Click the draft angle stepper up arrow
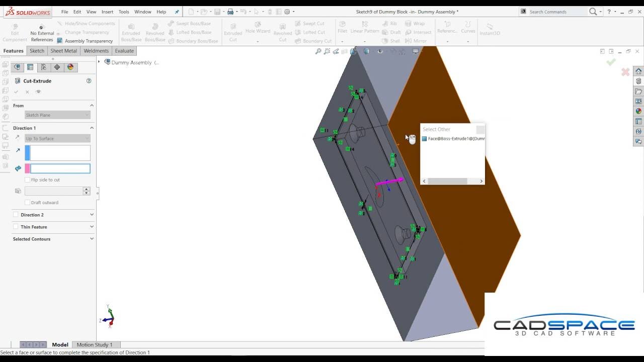 (87, 189)
